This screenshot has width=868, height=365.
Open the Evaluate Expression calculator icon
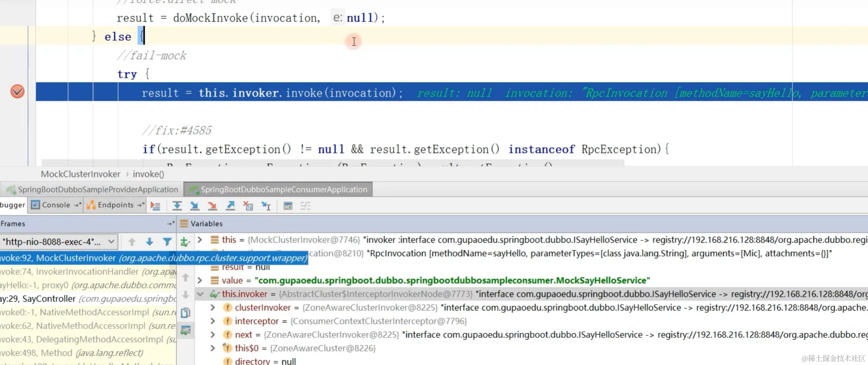pos(288,206)
